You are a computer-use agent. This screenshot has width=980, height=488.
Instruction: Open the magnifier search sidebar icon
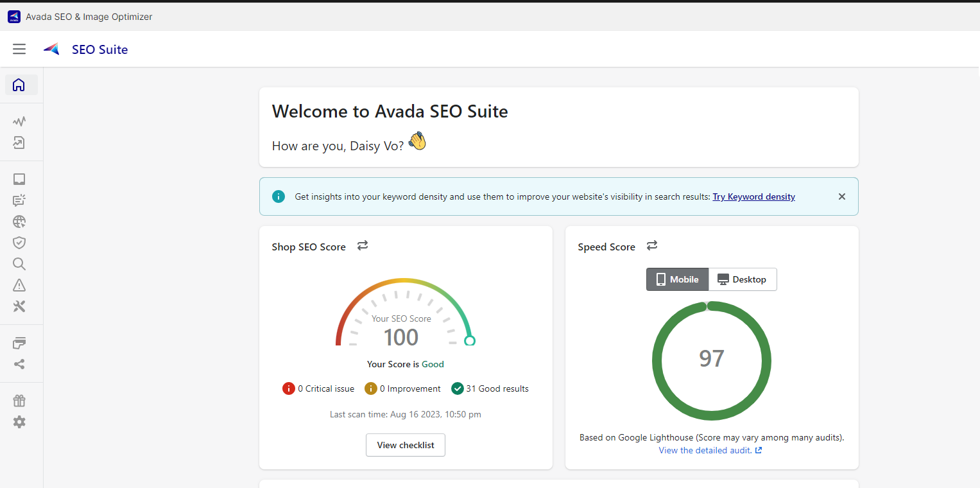click(x=19, y=264)
